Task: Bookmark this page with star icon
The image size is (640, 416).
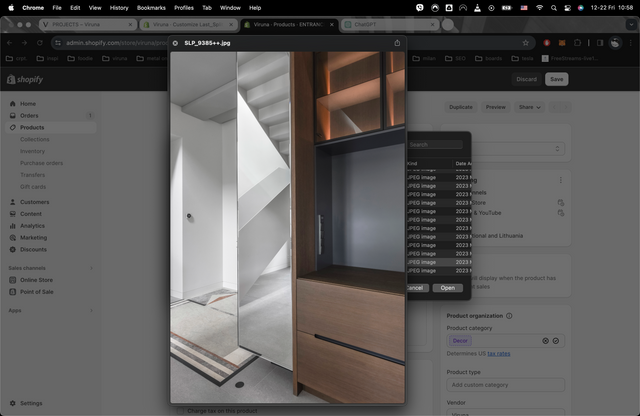Action: [x=526, y=43]
